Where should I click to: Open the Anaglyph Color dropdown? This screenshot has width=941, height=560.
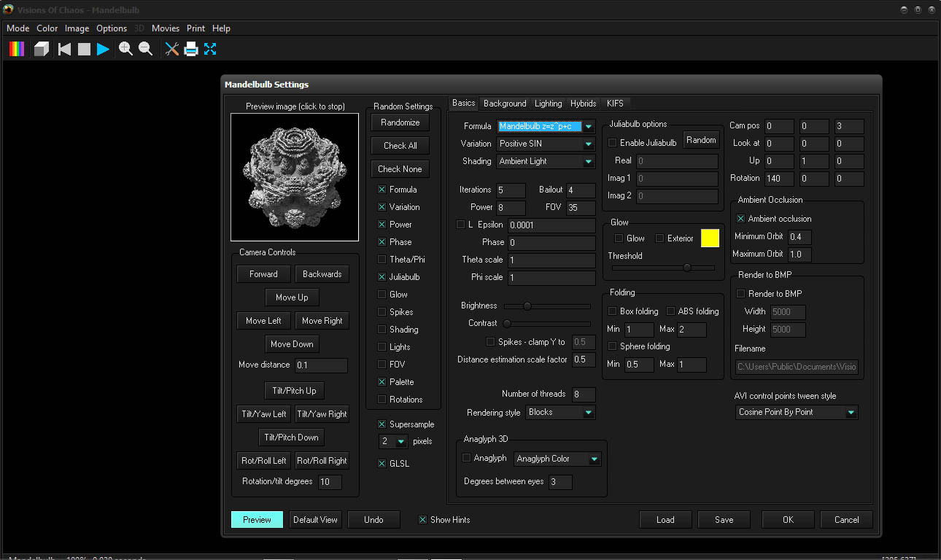557,459
